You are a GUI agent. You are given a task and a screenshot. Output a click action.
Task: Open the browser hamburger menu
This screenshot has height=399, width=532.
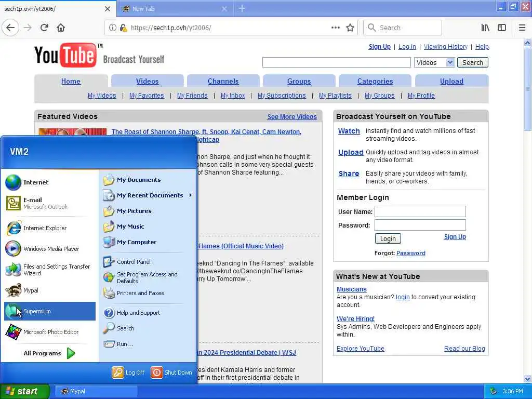pyautogui.click(x=522, y=28)
